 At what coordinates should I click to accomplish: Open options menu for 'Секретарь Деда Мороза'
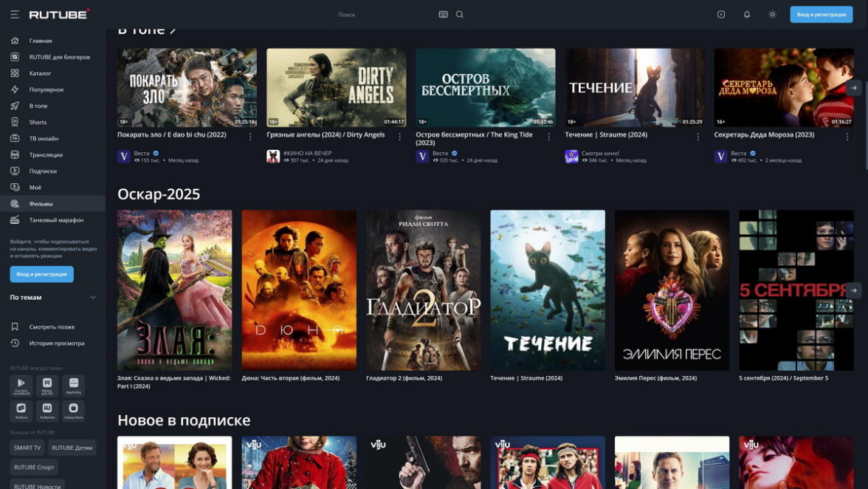pyautogui.click(x=847, y=137)
